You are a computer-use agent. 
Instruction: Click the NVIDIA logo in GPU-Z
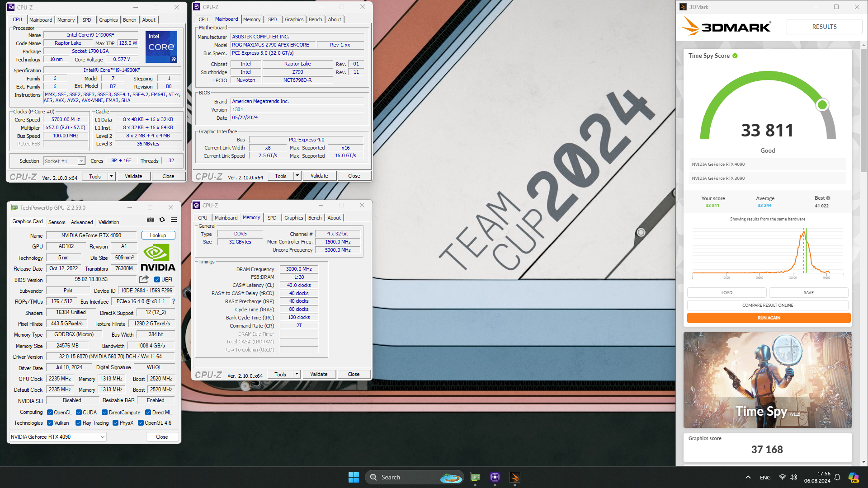[x=158, y=258]
